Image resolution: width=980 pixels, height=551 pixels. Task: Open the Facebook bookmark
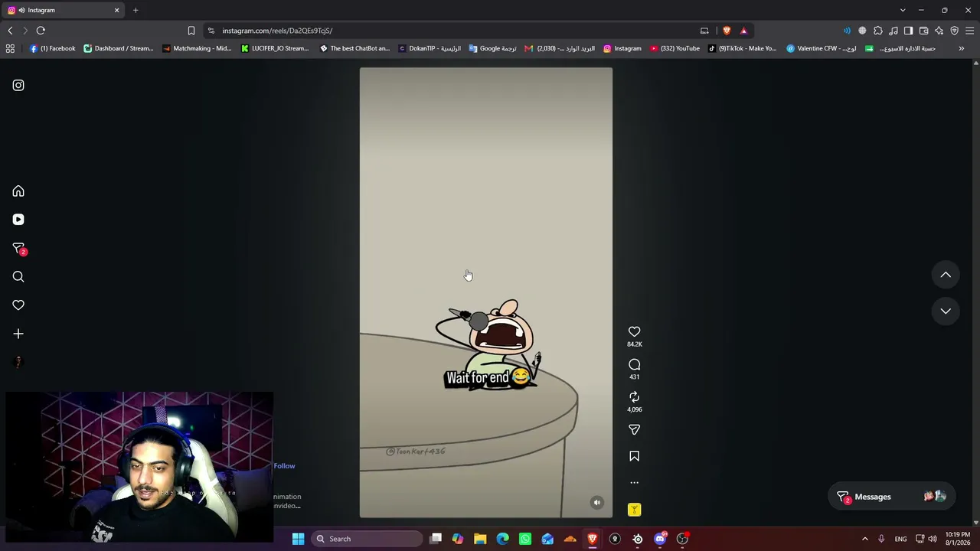[52, 48]
